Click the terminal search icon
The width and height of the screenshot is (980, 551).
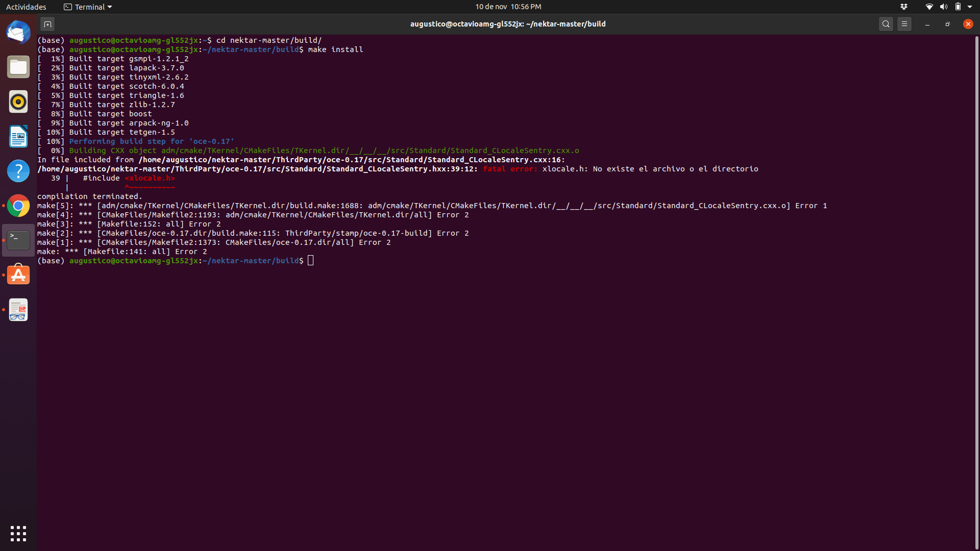coord(886,24)
